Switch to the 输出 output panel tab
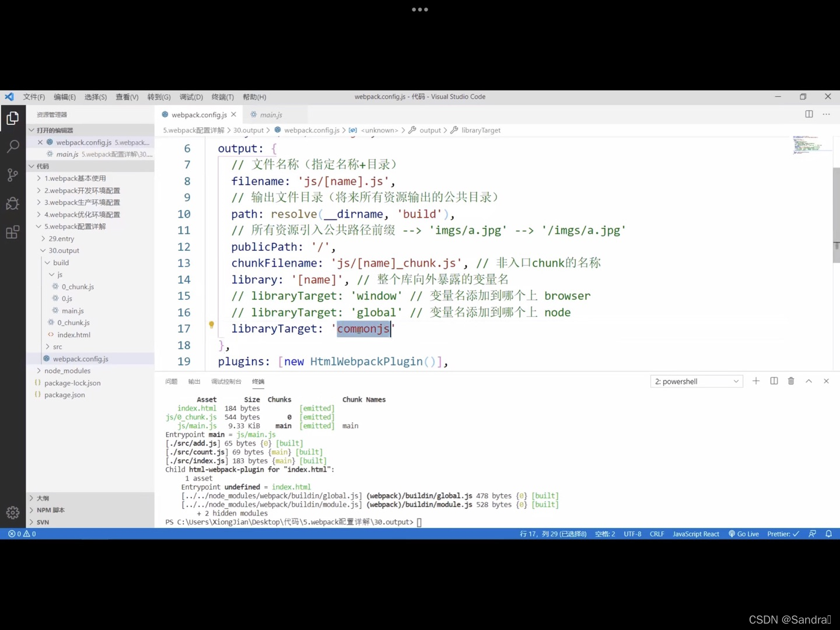The height and width of the screenshot is (630, 840). coord(194,381)
